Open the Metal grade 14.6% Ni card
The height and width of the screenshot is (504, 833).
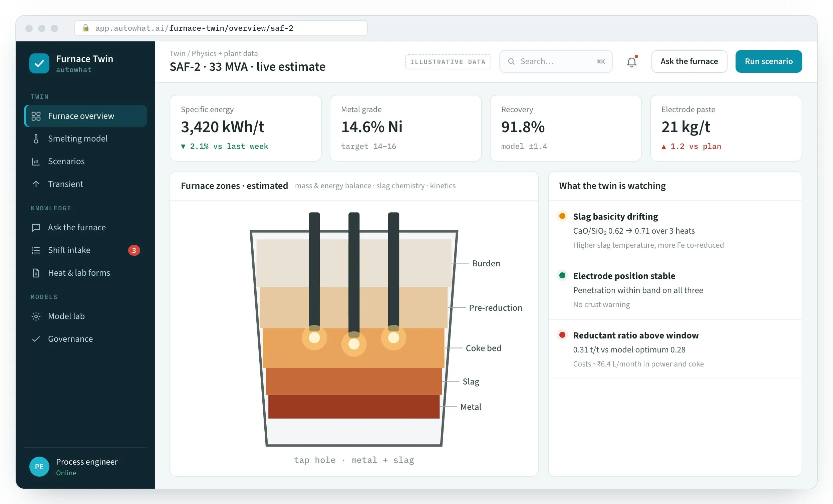click(x=406, y=128)
